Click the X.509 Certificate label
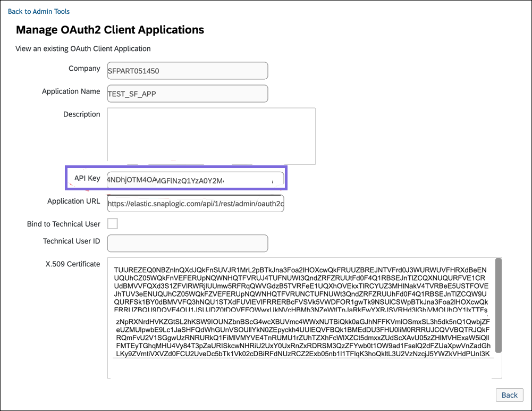532x411 pixels. click(73, 264)
